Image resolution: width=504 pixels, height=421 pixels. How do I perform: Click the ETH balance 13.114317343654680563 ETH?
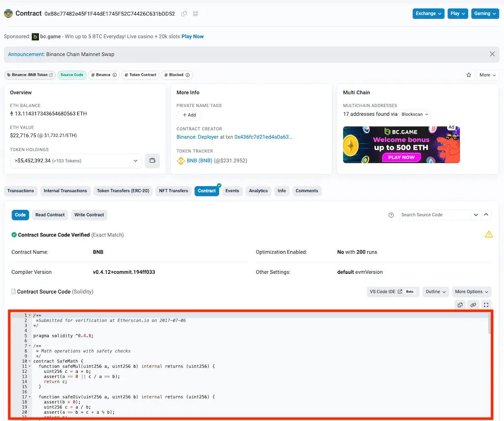point(51,114)
